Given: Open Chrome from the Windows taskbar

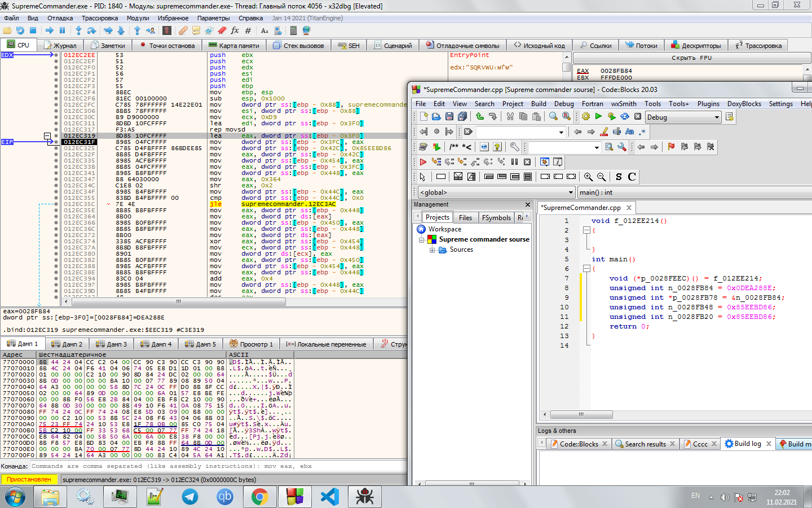Looking at the screenshot, I should (x=259, y=497).
